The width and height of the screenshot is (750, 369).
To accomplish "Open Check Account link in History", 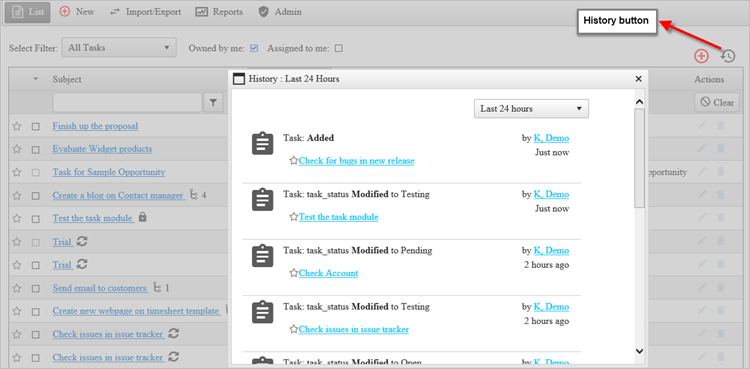I will (329, 273).
